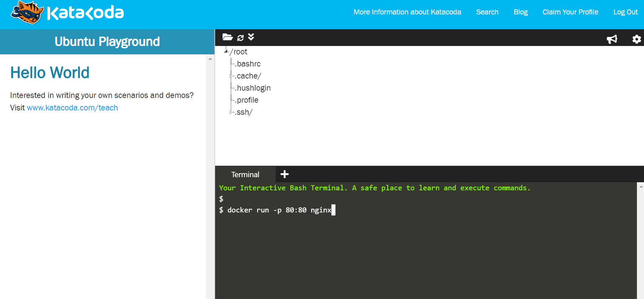This screenshot has width=644, height=299.
Task: Open the .bashrc file
Action: tap(248, 64)
